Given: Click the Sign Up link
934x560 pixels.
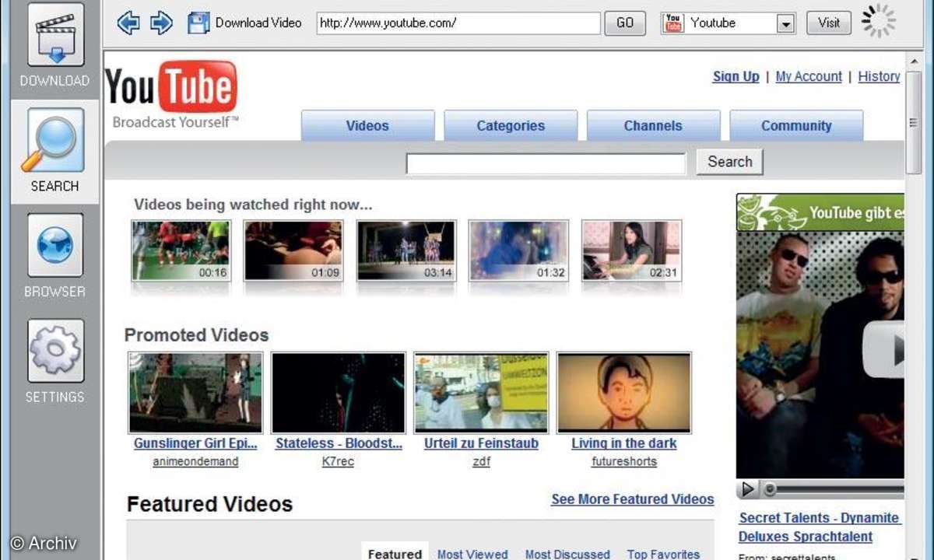Looking at the screenshot, I should pos(736,76).
